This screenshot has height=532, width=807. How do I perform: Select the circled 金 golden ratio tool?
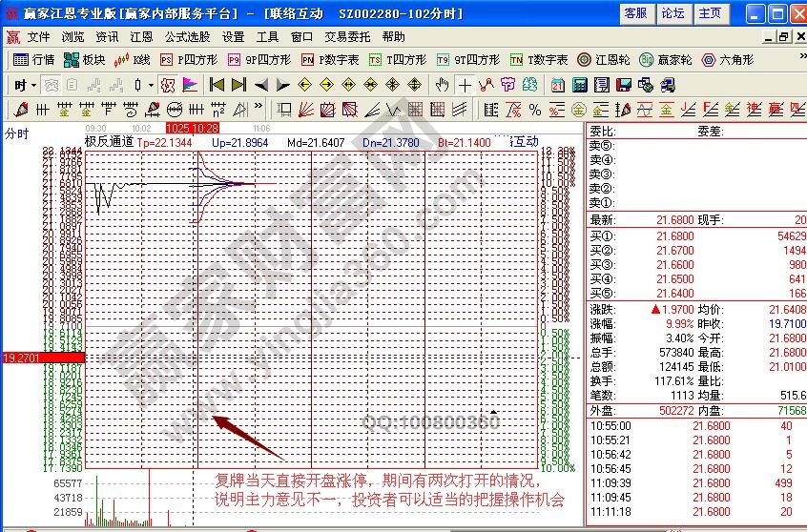click(x=578, y=110)
